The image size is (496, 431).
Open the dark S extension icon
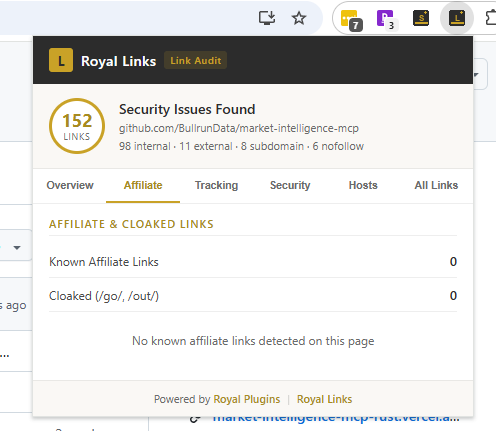tap(421, 18)
